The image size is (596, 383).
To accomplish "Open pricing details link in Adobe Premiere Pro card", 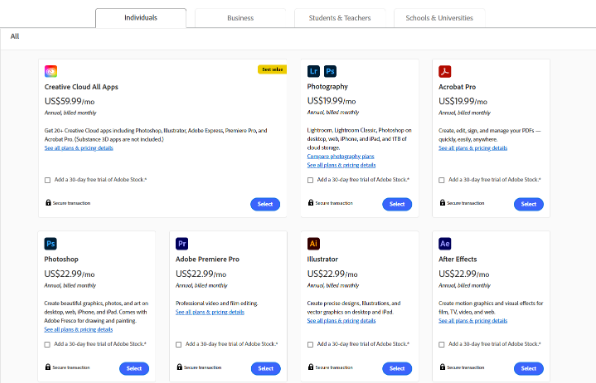I will [210, 312].
